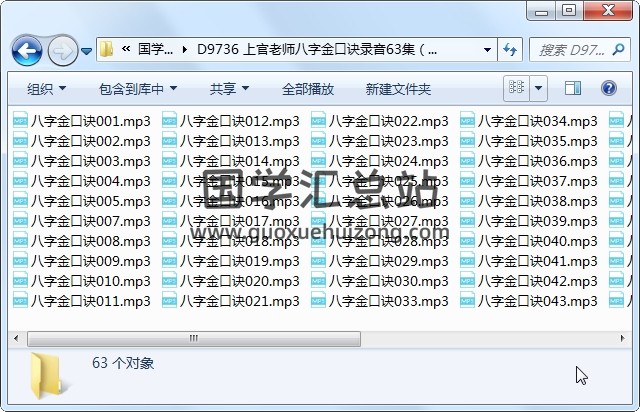
Task: Select the MP3 icon of 八字金口诀003.mp3
Action: [20, 161]
